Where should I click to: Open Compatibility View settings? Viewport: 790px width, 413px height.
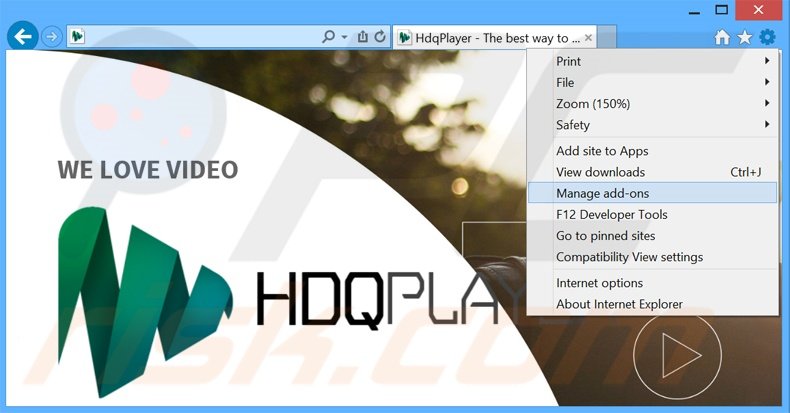pyautogui.click(x=652, y=257)
